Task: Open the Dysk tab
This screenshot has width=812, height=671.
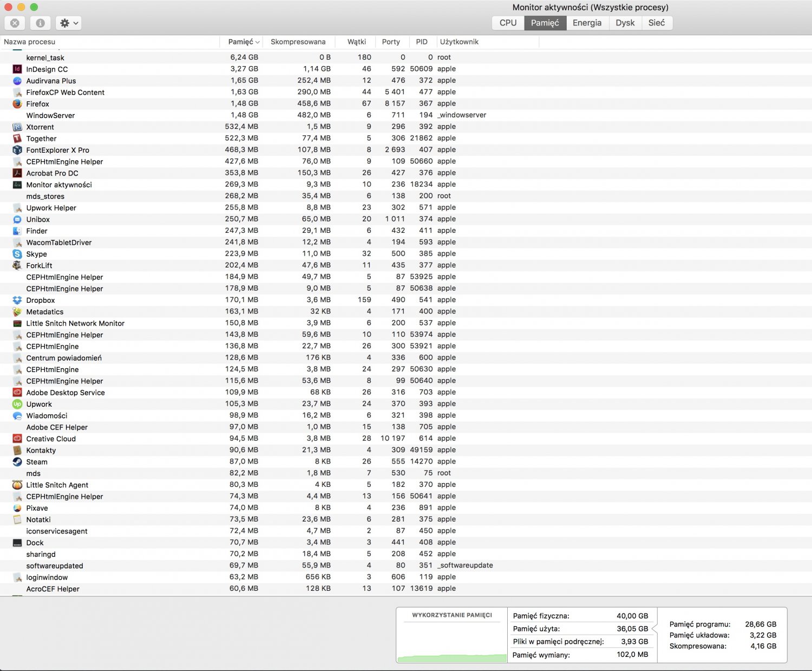Action: (625, 23)
